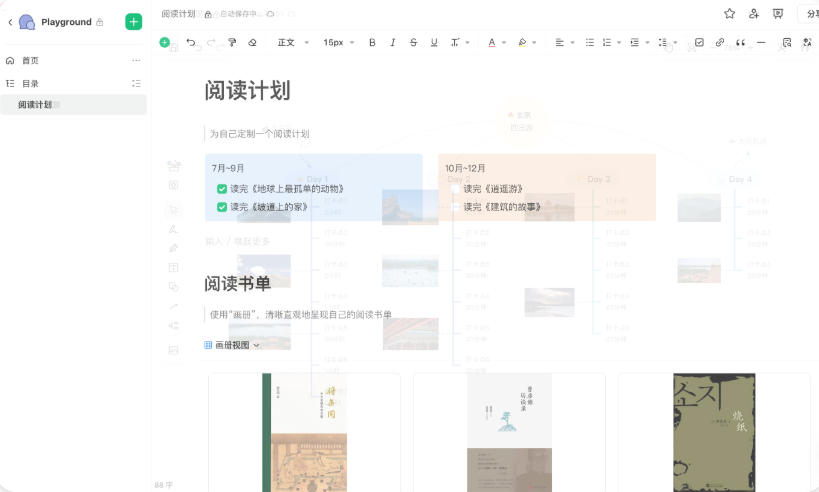Check the 读完《逍遥游》 checkbox
The height and width of the screenshot is (492, 819).
[x=456, y=189]
